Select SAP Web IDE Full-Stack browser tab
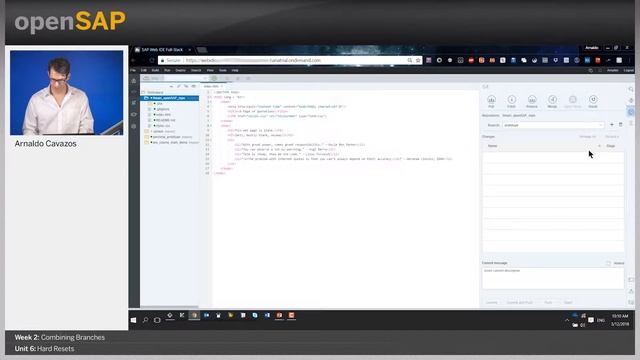640x360 pixels. (x=162, y=50)
